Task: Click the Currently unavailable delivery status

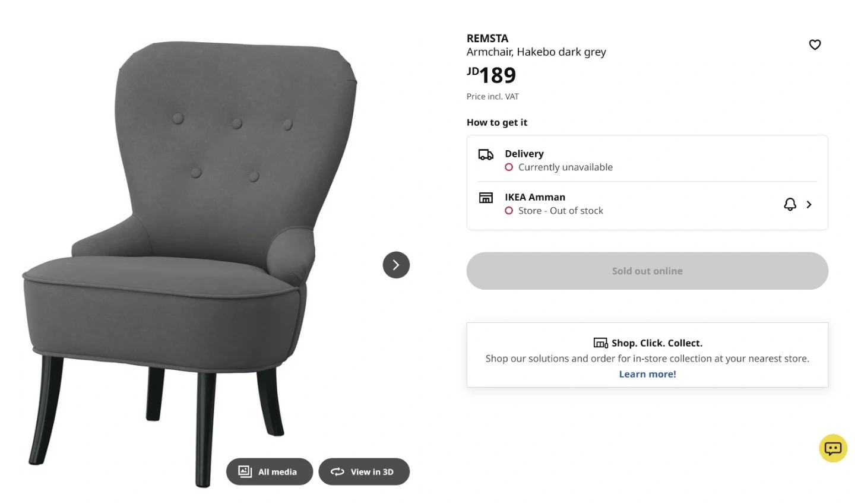Action: (565, 167)
